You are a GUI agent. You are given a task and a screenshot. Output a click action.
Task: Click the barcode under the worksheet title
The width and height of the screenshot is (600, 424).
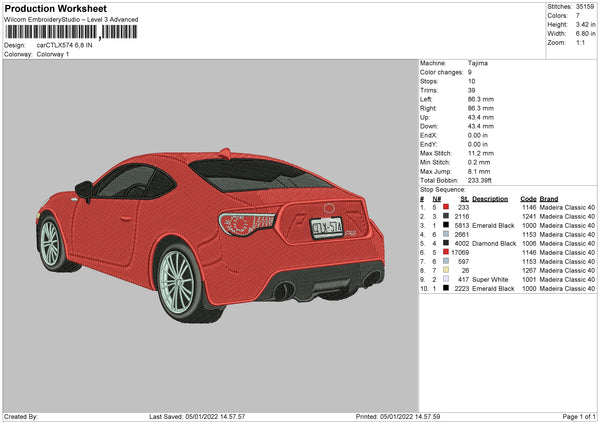pos(68,32)
